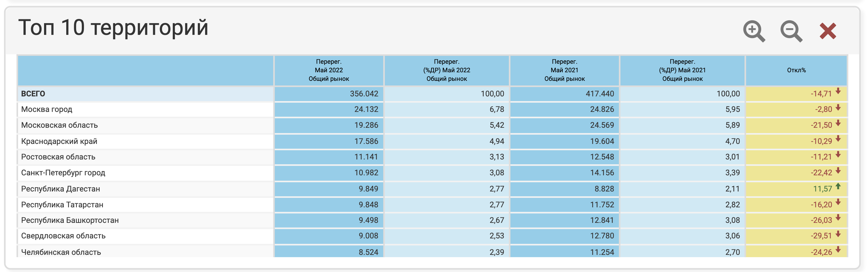Click the ВСЕГО total row label
The width and height of the screenshot is (868, 272).
point(33,94)
